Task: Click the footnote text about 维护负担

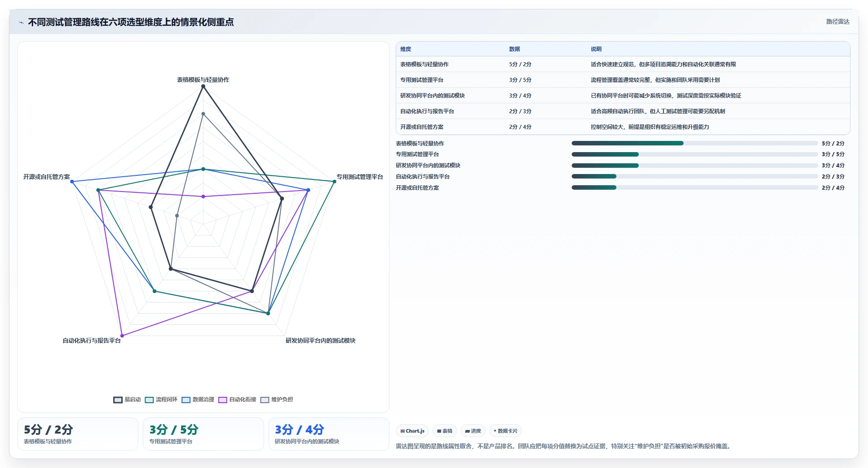Action: tap(564, 446)
